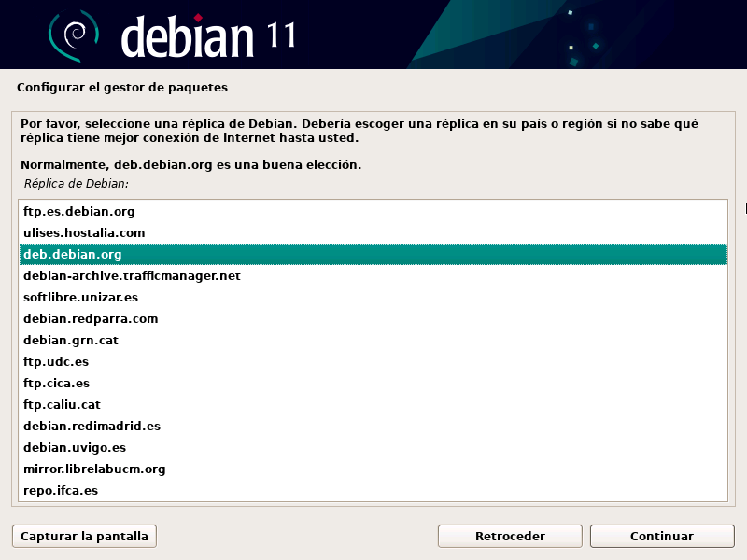Go back with the Retroceder button
The width and height of the screenshot is (747, 560).
[x=510, y=537]
